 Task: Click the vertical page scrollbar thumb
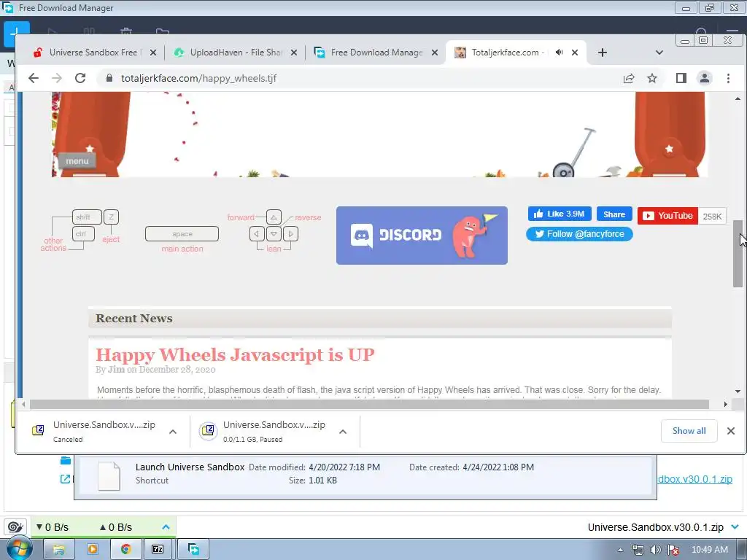click(x=738, y=253)
